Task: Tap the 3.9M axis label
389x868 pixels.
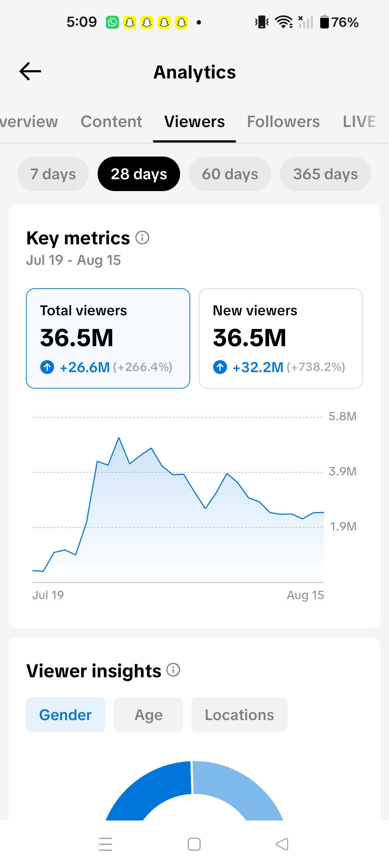Action: 342,471
